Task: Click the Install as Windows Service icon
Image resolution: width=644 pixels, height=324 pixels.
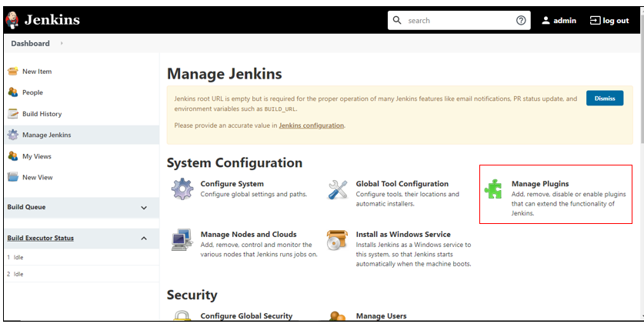Action: (338, 240)
